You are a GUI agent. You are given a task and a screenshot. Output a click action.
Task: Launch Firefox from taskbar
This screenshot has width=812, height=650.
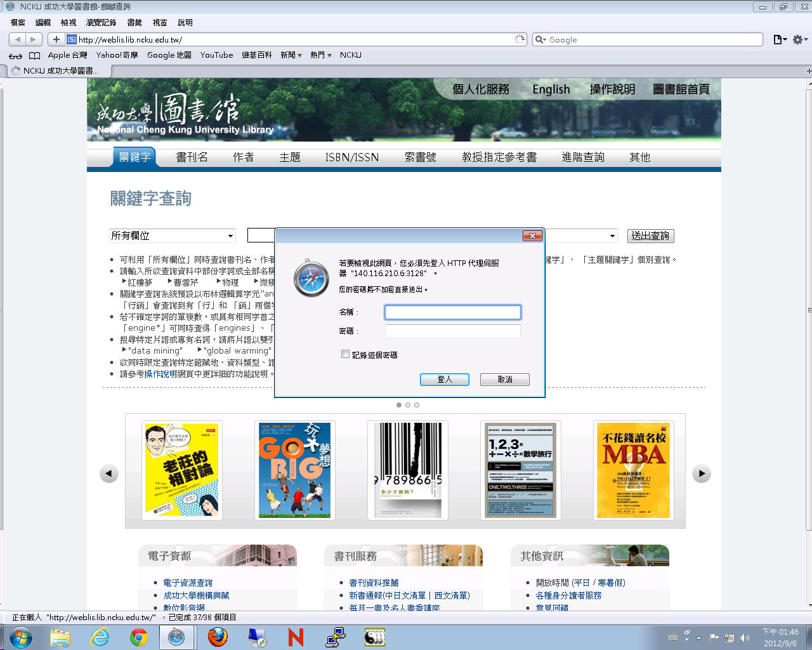[x=218, y=637]
